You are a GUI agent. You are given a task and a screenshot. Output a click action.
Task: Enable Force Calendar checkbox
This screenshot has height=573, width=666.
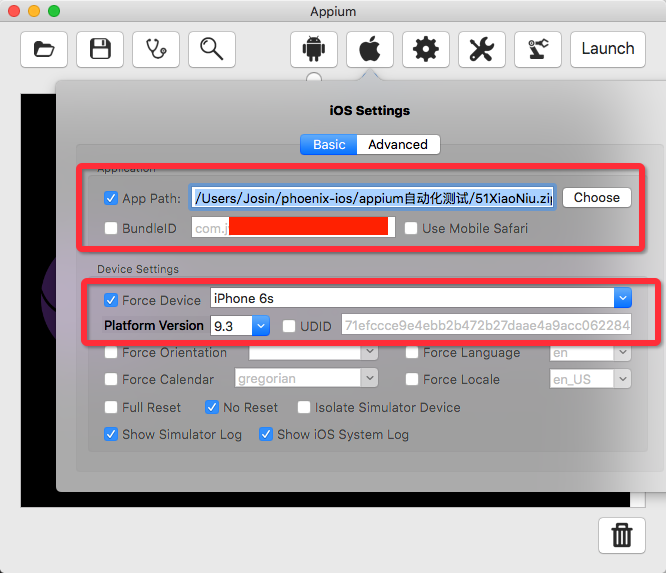click(x=111, y=379)
